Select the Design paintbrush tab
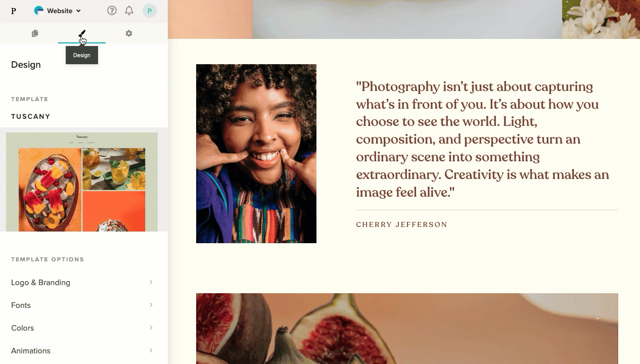 coord(82,33)
